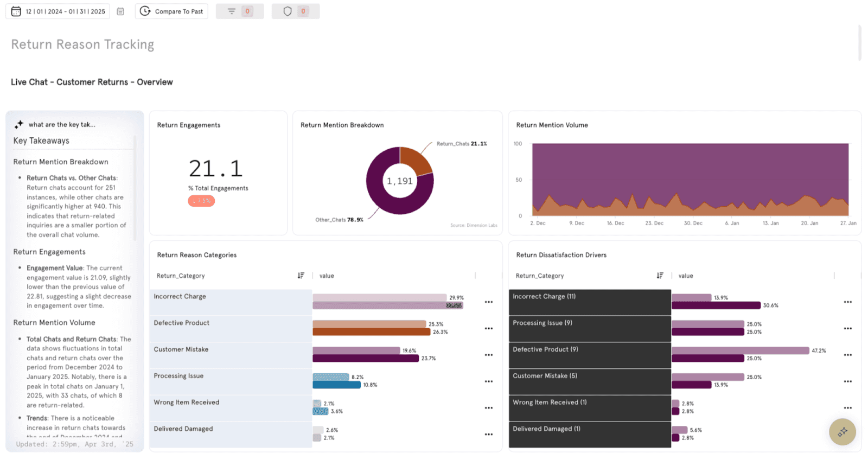Open the 12|01|2024 - 01|31|2025 date range picker

[x=58, y=11]
